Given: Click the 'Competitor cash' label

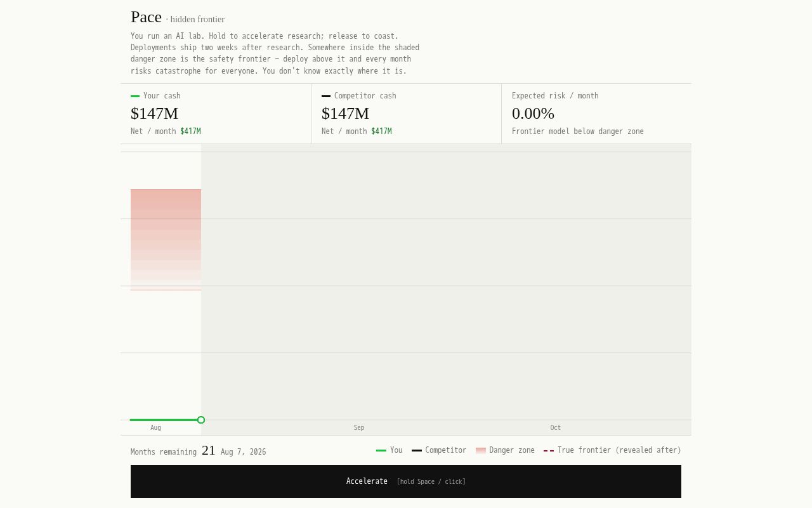Looking at the screenshot, I should (365, 96).
